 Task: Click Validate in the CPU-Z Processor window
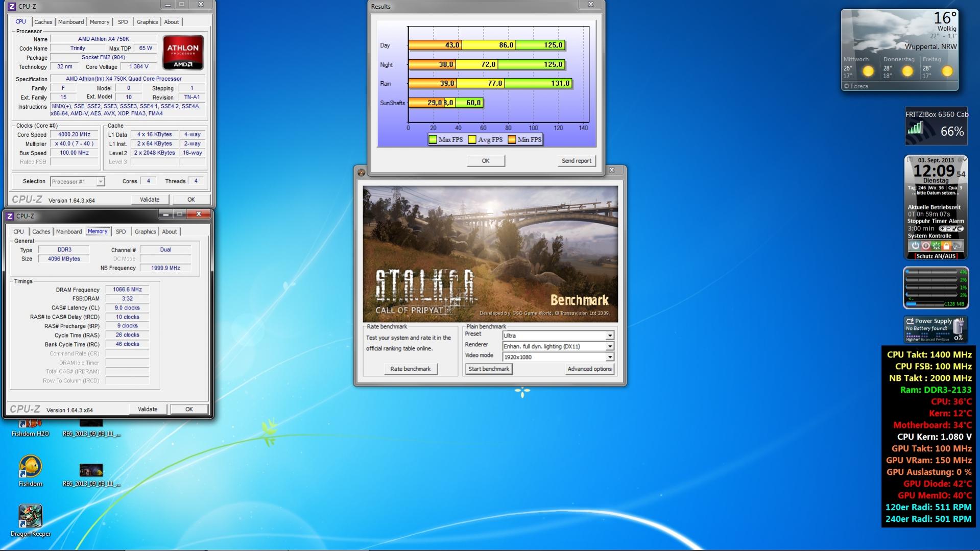(x=150, y=200)
